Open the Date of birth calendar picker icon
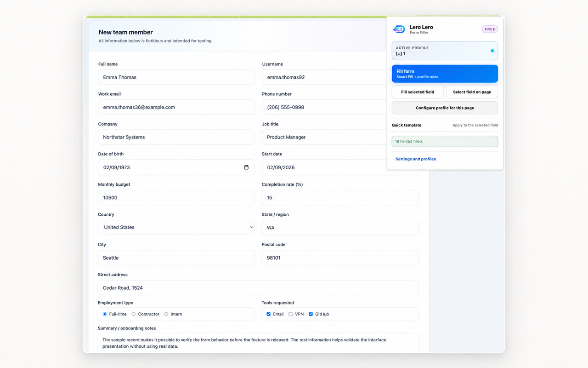Screen dimensions: 588x368 [246, 167]
